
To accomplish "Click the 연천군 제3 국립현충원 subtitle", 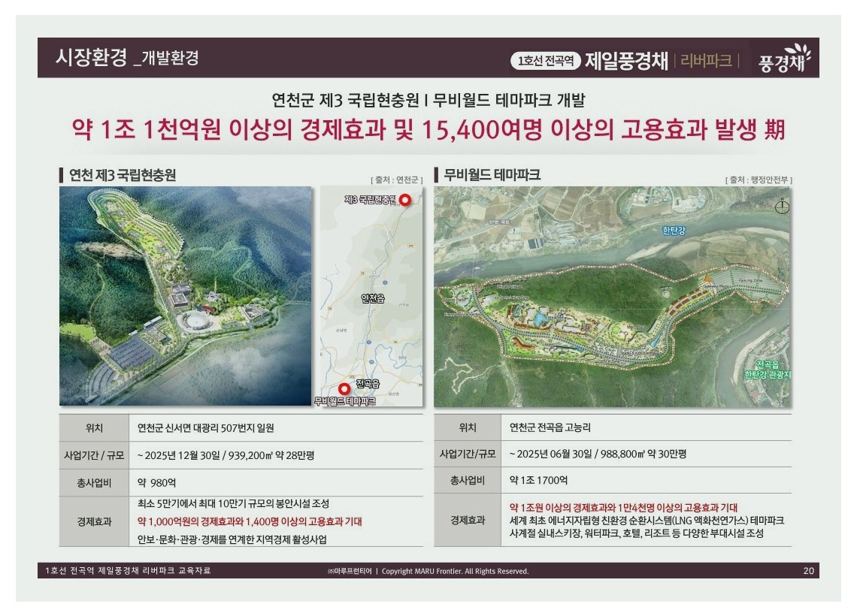I will (x=428, y=100).
